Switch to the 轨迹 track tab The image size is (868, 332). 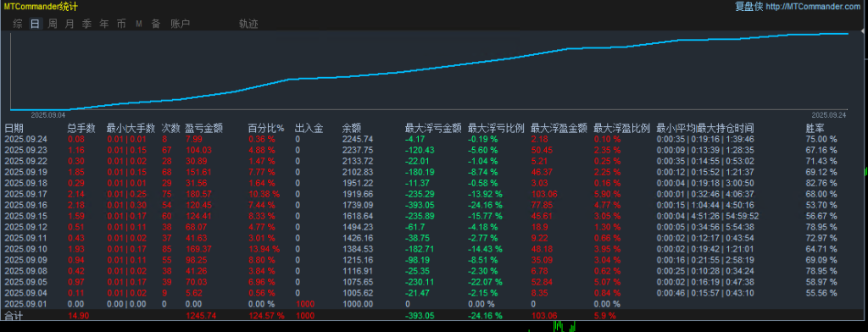248,24
